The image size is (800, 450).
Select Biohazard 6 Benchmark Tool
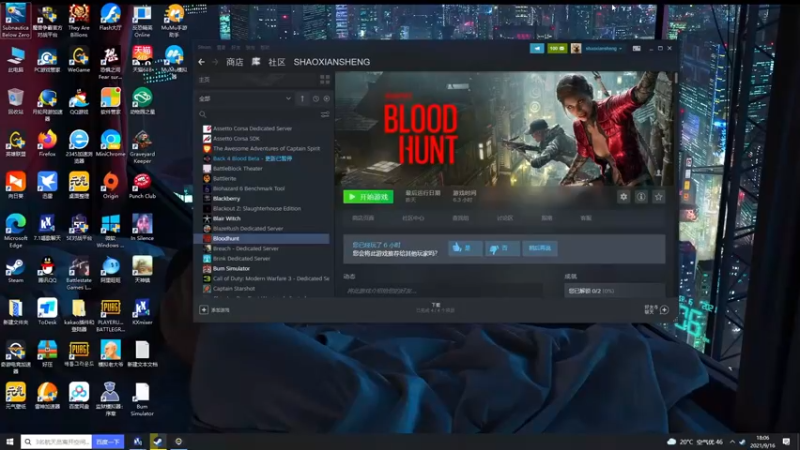coord(249,188)
